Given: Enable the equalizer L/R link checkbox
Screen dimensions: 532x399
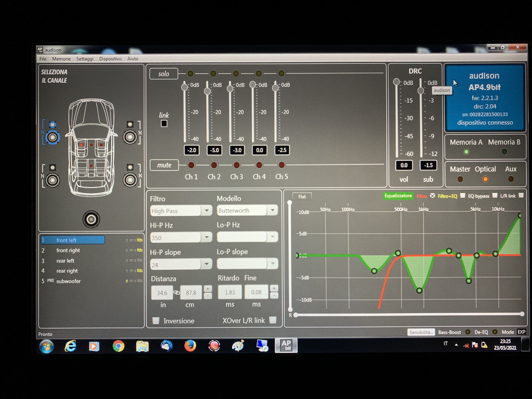Looking at the screenshot, I should [x=521, y=195].
